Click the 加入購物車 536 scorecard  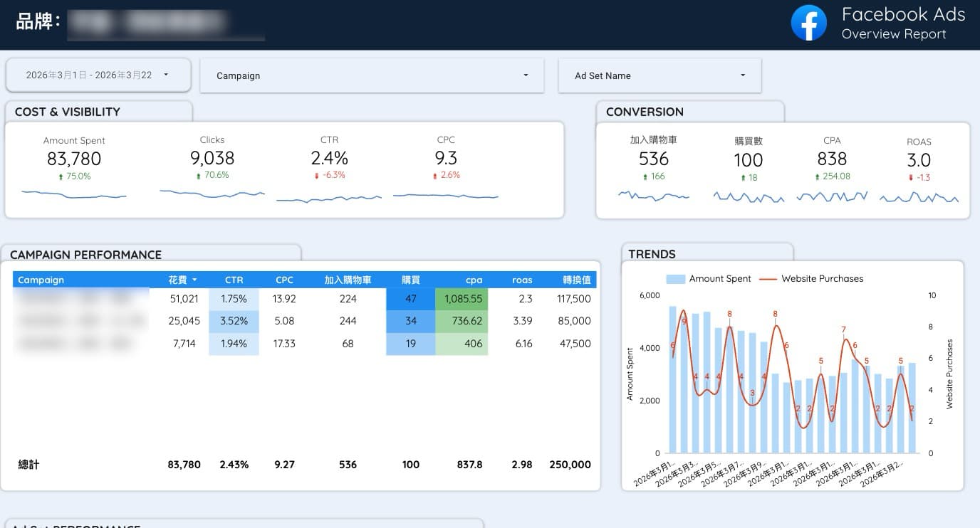(x=653, y=159)
